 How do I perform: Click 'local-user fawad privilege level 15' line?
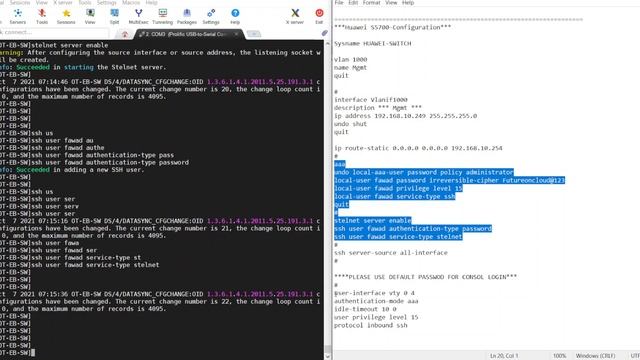coord(398,189)
